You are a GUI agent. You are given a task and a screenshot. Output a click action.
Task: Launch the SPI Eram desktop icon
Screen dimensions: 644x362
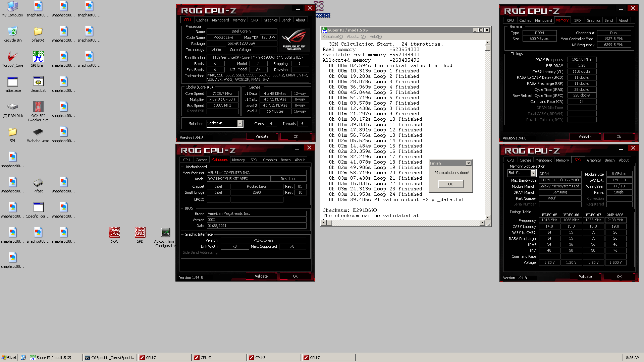[x=38, y=59]
